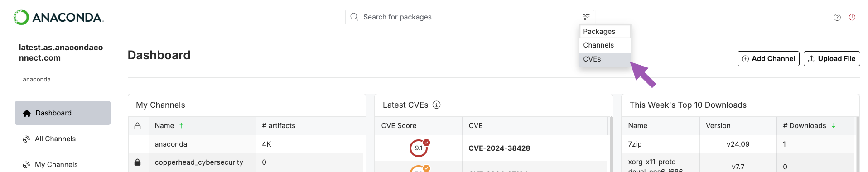Screen dimensions: 868x172
Task: Click the help question mark icon
Action: point(837,17)
